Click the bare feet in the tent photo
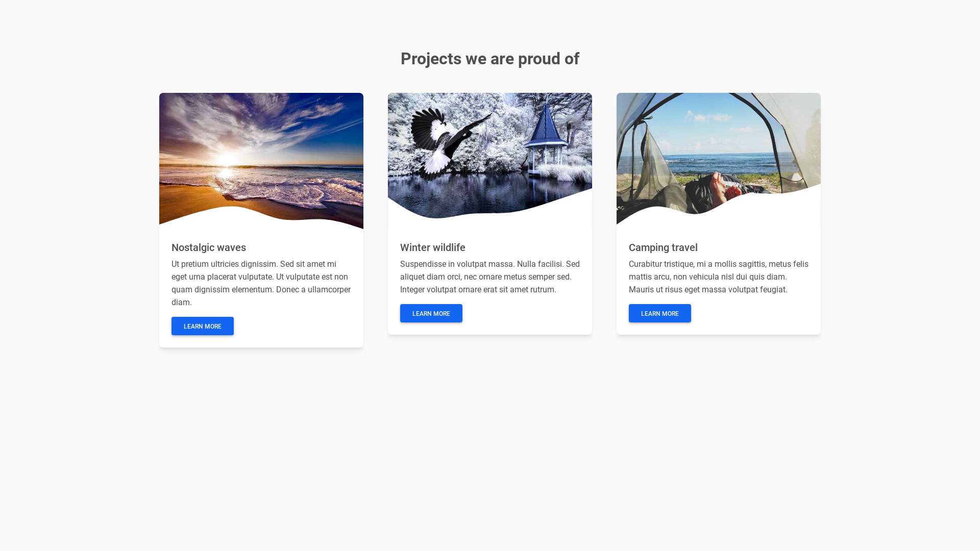Screen dimensions: 980x551 click(720, 187)
